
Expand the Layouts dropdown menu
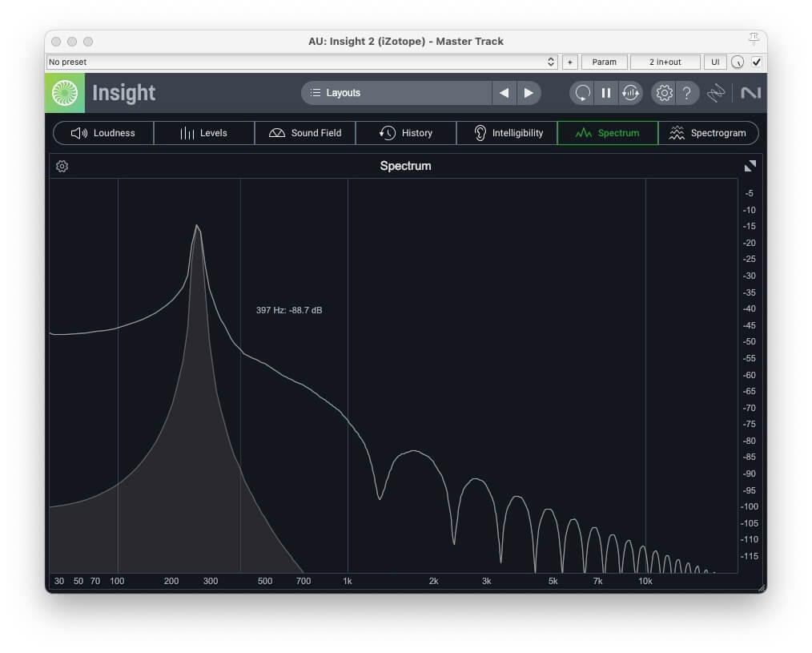pyautogui.click(x=396, y=93)
